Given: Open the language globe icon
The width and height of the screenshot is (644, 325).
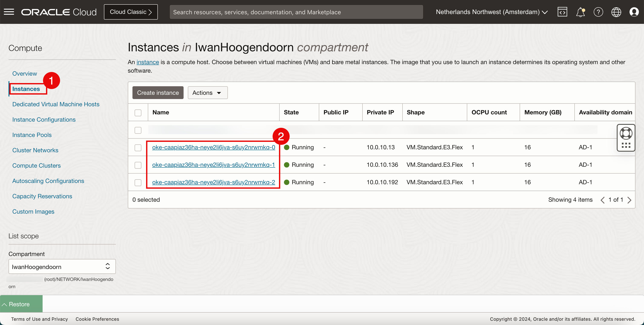Looking at the screenshot, I should coord(616,12).
